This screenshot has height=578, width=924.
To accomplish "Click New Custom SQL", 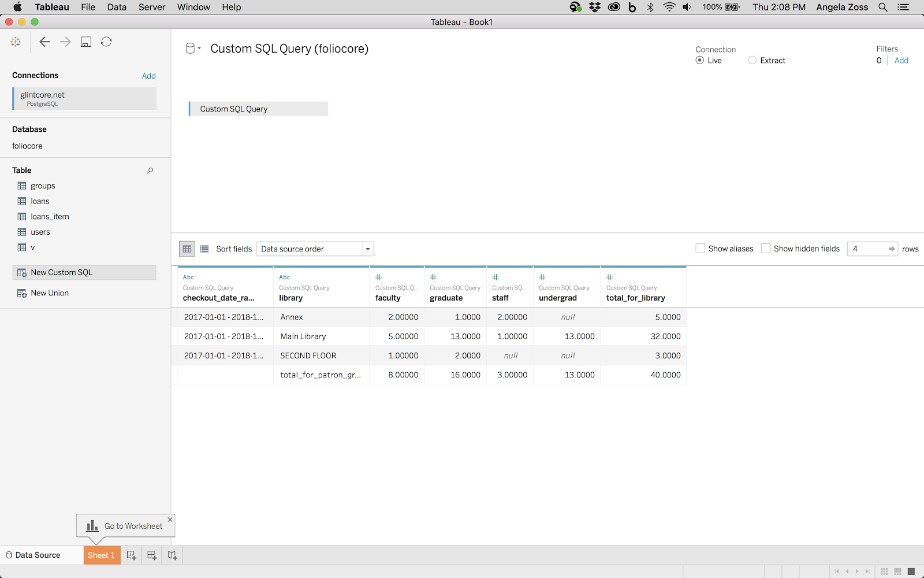I will (84, 272).
